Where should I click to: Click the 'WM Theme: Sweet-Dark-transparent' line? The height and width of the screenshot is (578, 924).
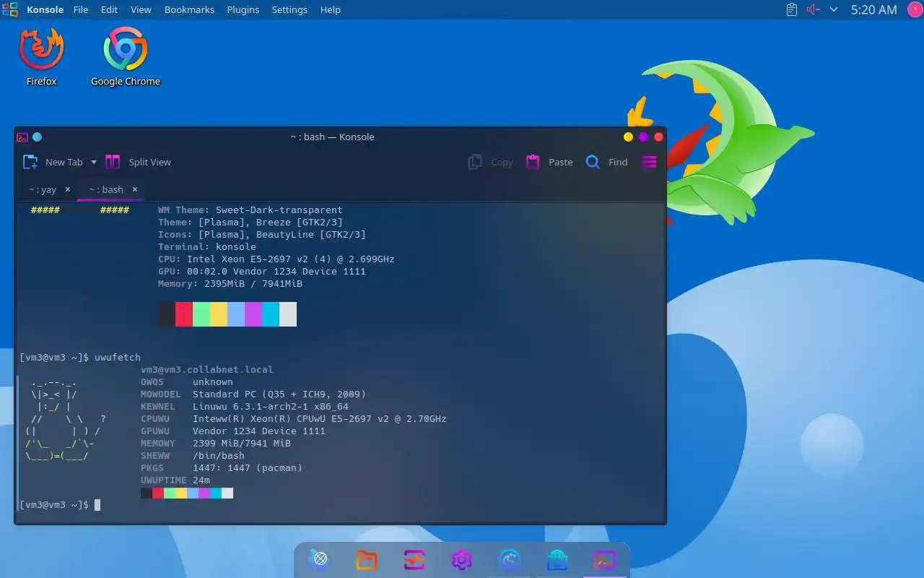click(250, 210)
